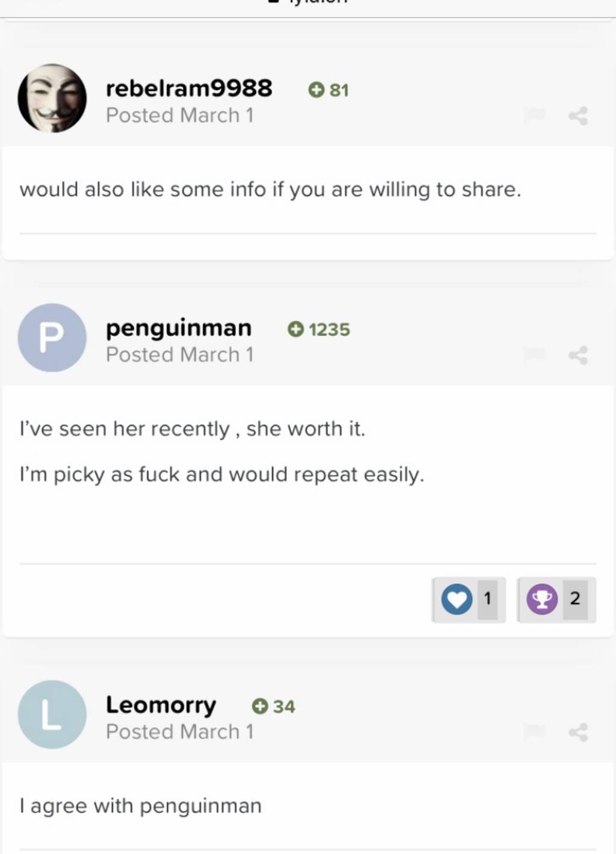View the count of heart reactions
Screen dimensions: 616x854
[x=487, y=599]
